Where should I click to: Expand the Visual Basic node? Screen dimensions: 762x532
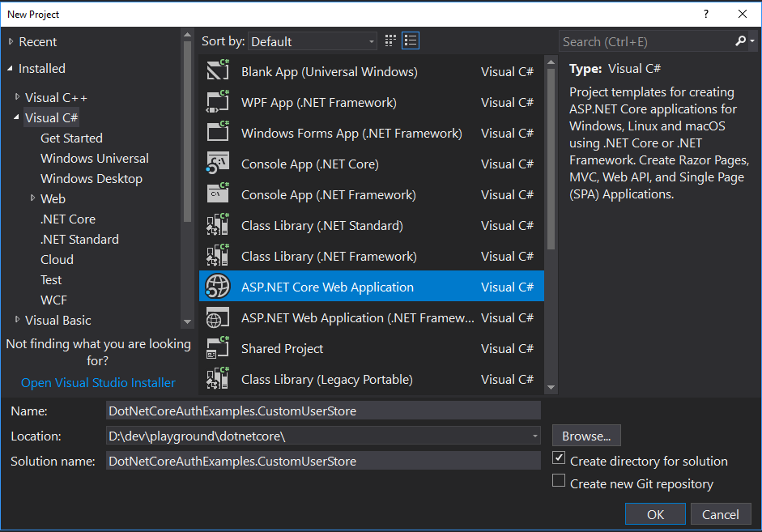pyautogui.click(x=18, y=320)
